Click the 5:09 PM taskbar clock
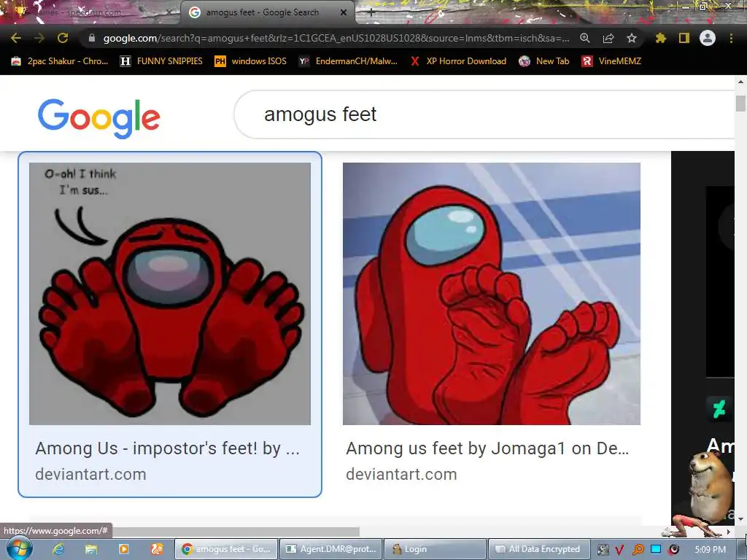 pyautogui.click(x=710, y=550)
